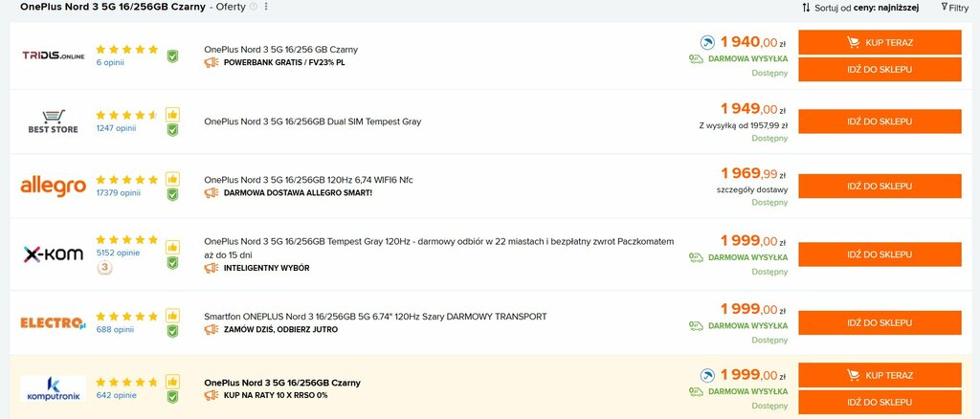Open the three-dot options menu next to Oferty
The width and height of the screenshot is (980, 419).
(266, 7)
